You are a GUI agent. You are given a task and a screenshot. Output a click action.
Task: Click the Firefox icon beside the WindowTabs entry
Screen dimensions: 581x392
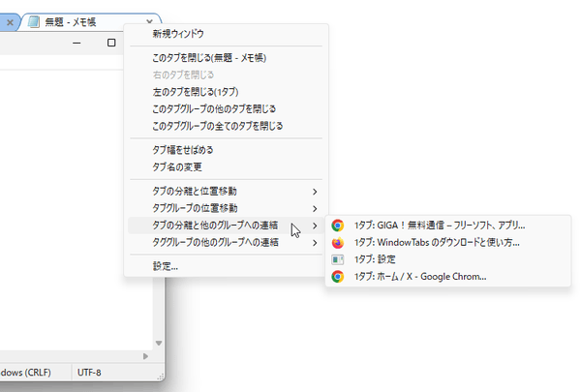pos(337,242)
